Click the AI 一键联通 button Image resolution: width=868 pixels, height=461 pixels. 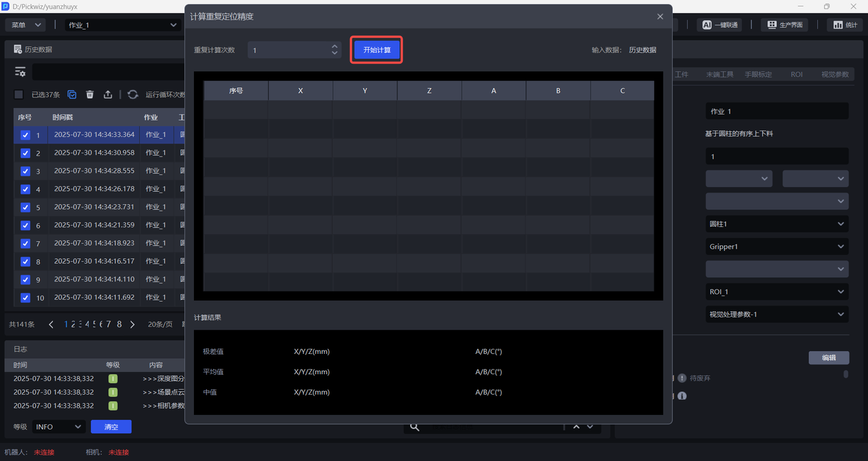pos(720,25)
